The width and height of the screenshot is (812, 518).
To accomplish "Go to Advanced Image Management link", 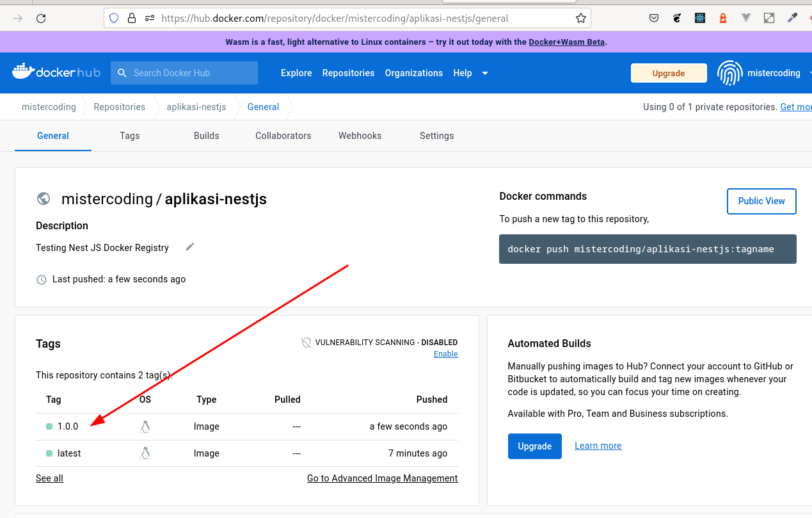I will [x=383, y=478].
